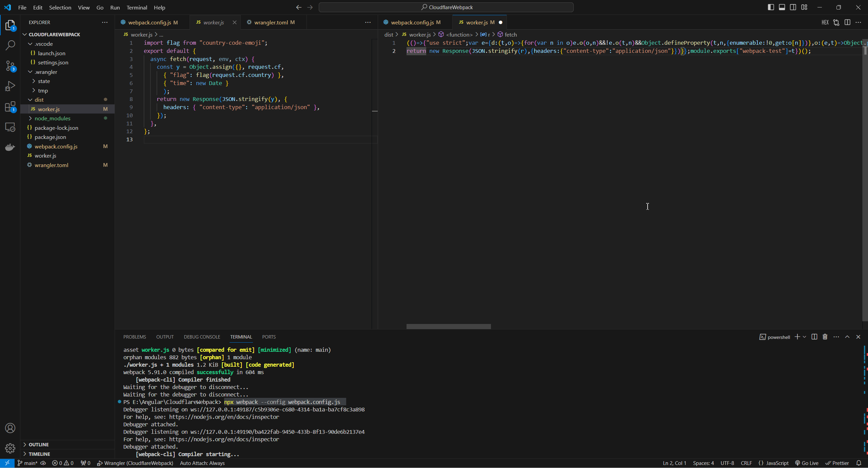The width and height of the screenshot is (868, 468).
Task: Toggle the secondary side bar
Action: click(793, 7)
